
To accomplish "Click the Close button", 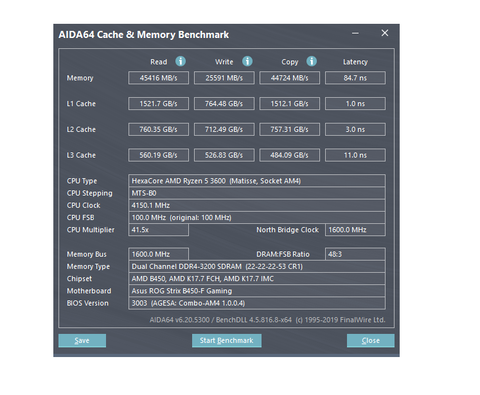I will tap(371, 341).
